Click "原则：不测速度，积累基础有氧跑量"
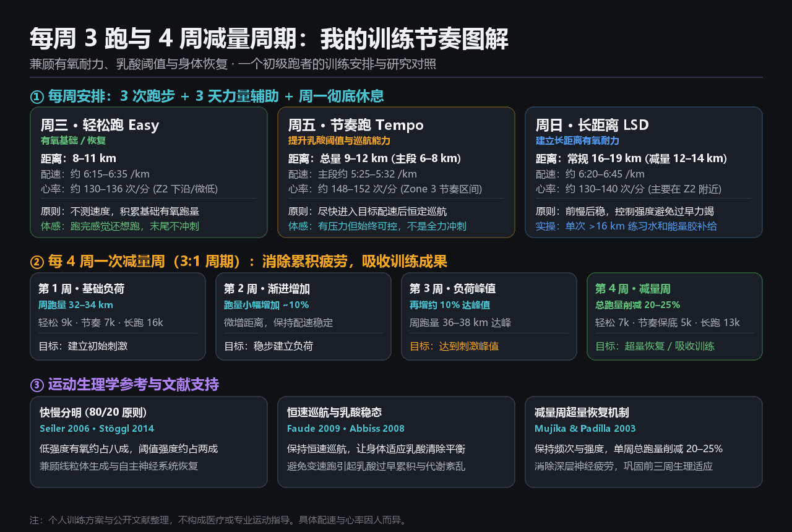 coord(120,211)
